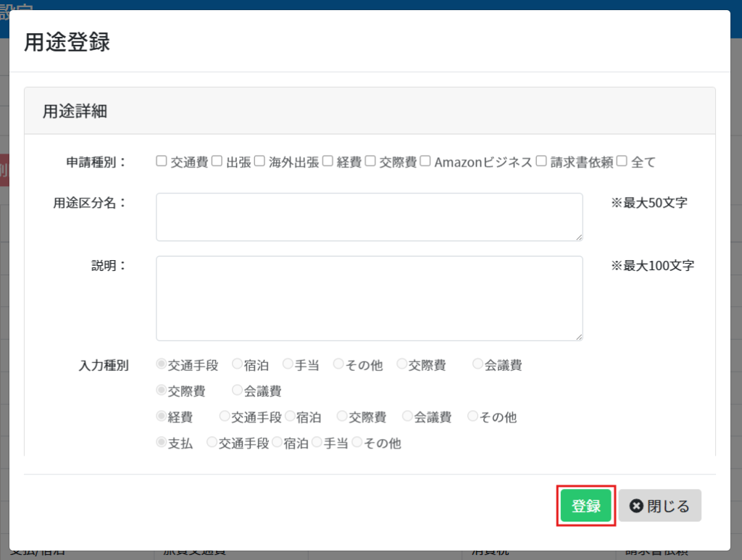Select その他 radio in the 支払 row

(357, 443)
